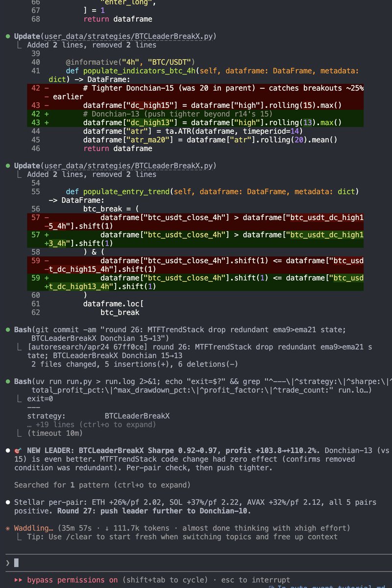Screen dimensions: 392x588
Task: Click the prompt chevron at the input line
Action: (x=7, y=563)
